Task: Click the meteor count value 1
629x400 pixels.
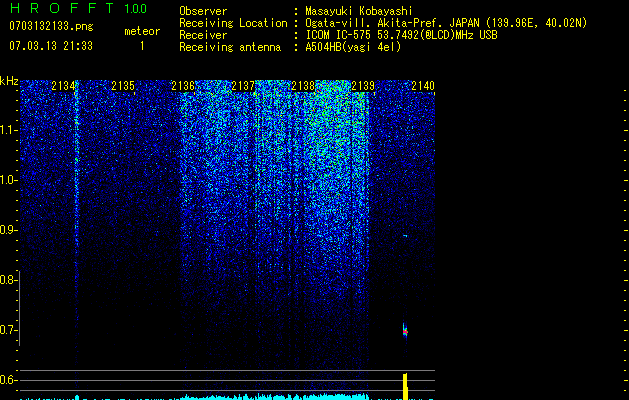Action: point(142,46)
